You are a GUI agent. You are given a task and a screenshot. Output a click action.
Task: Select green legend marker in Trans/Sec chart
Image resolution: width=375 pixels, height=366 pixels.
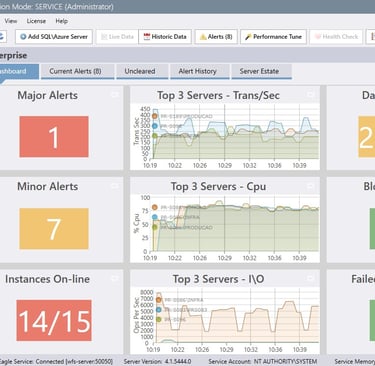click(155, 136)
